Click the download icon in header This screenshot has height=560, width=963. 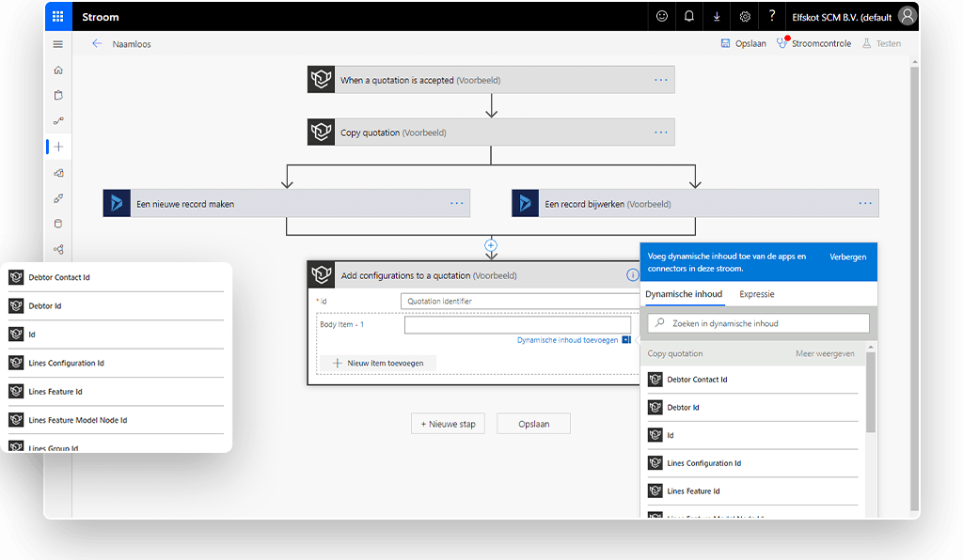[717, 16]
